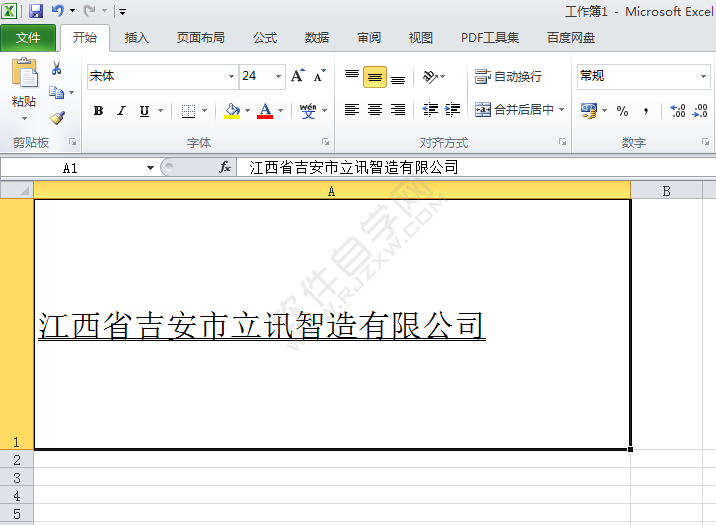Click the accounting number format icon
Image resolution: width=716 pixels, height=525 pixels.
(x=589, y=110)
